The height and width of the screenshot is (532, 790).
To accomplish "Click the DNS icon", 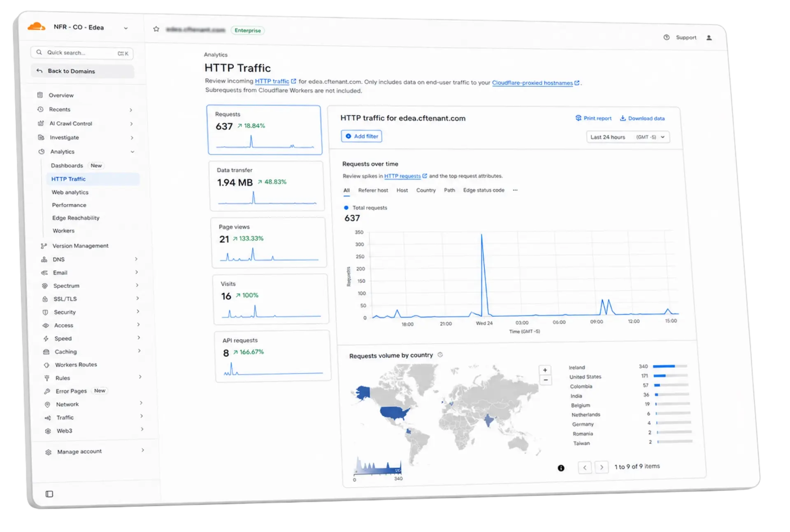I will pos(44,259).
